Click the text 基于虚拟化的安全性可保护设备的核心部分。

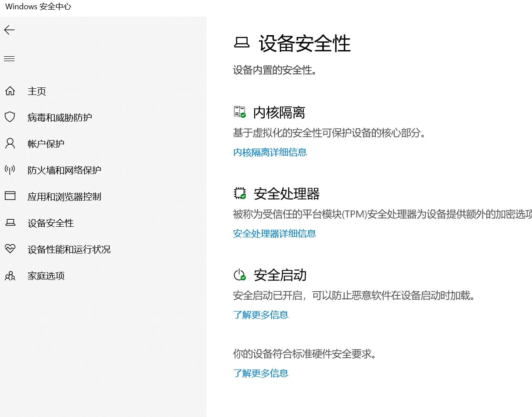point(330,133)
